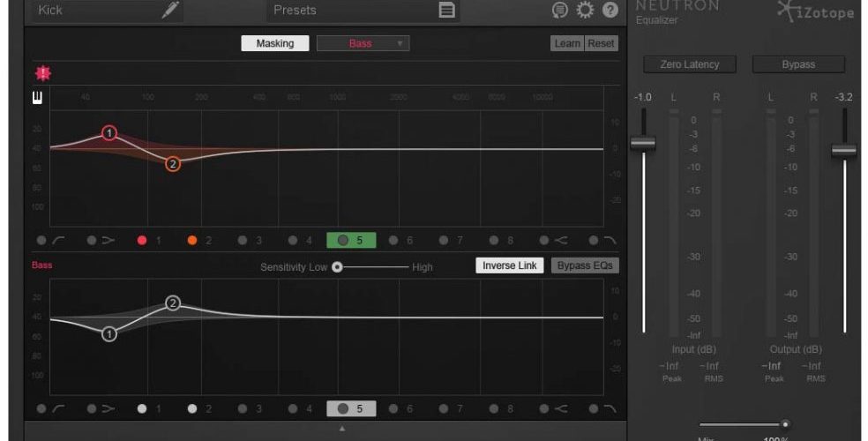
Task: Click the low-pass filter shape icon in Kick row
Action: [x=610, y=240]
